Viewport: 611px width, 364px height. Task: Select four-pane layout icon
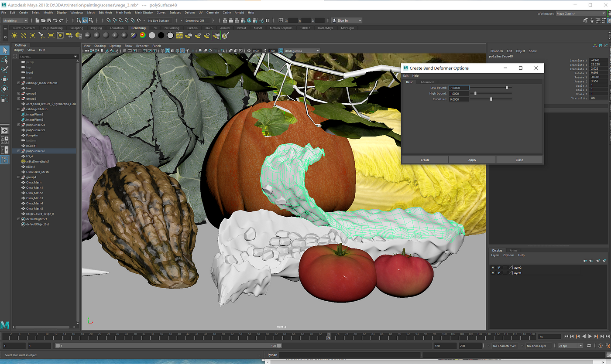click(x=5, y=140)
